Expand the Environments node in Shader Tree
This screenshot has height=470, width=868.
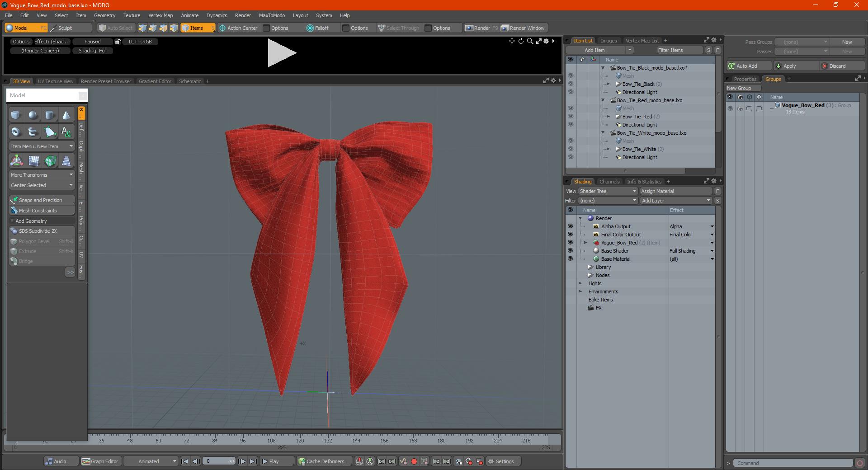pyautogui.click(x=580, y=291)
